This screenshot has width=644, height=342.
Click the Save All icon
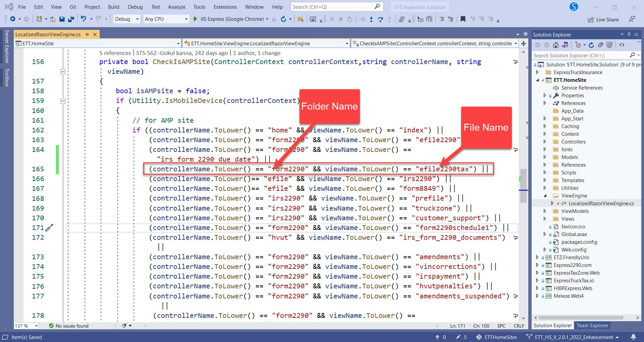tap(71, 19)
